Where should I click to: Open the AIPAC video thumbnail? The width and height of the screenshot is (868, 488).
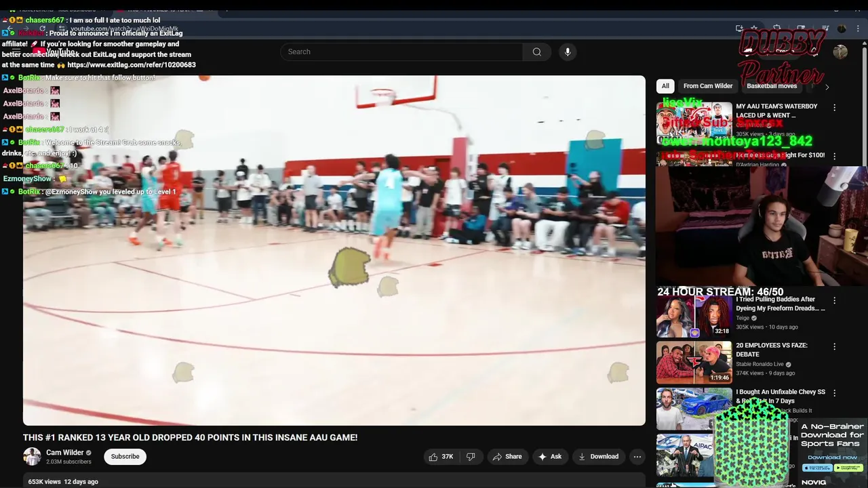coord(686,455)
